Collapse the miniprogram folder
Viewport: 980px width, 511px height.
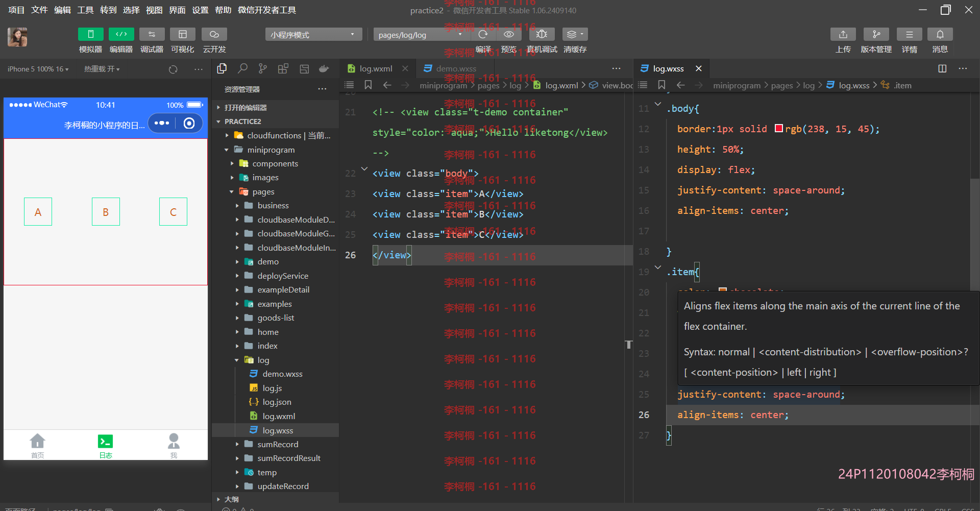click(276, 150)
